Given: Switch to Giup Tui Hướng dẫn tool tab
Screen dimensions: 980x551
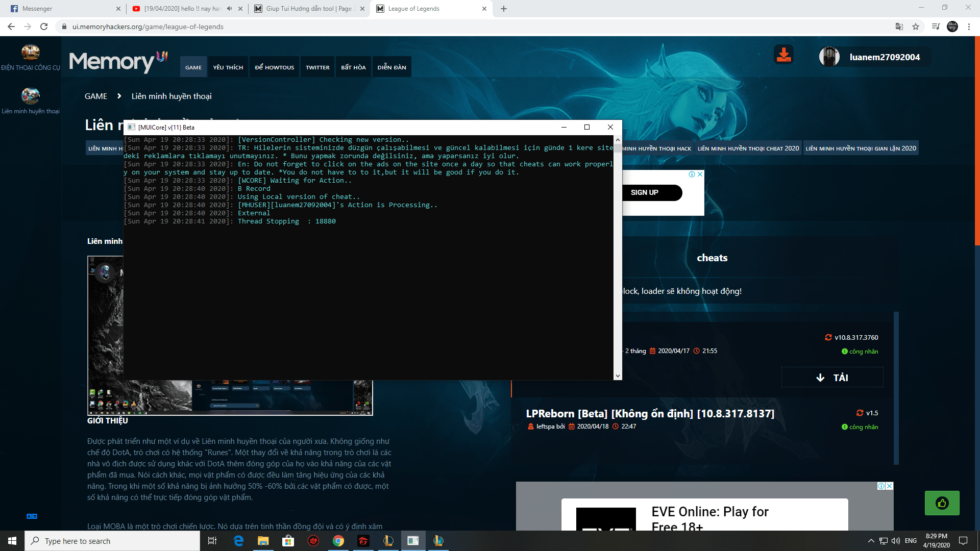Looking at the screenshot, I should pos(310,9).
